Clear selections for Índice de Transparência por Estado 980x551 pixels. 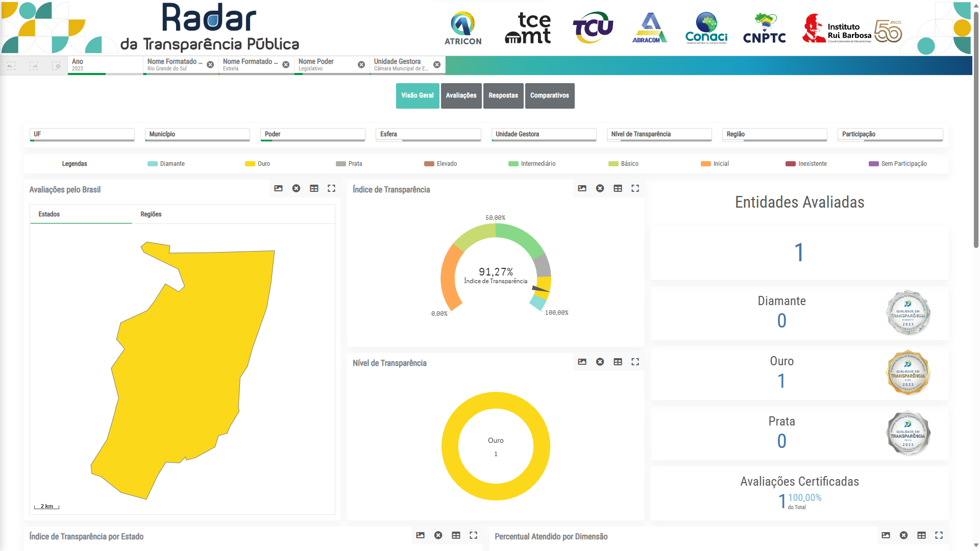[438, 535]
